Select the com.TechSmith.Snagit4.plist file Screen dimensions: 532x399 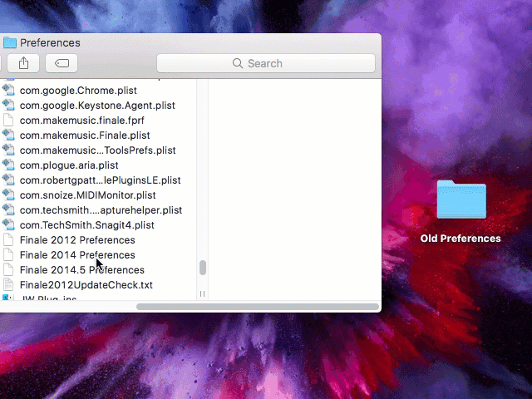tap(86, 225)
